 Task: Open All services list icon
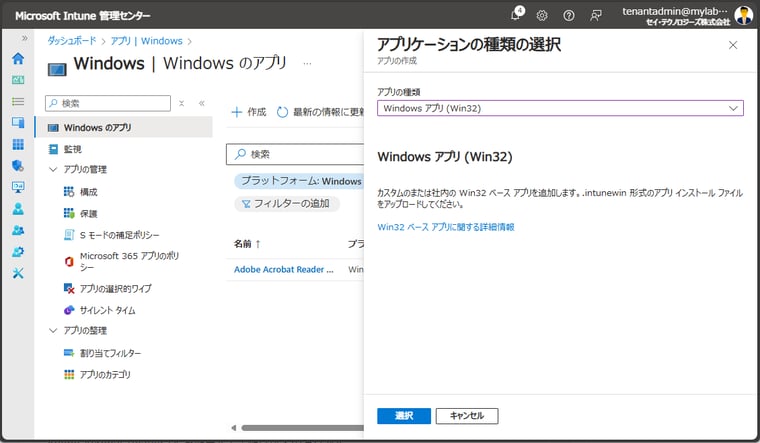(18, 101)
